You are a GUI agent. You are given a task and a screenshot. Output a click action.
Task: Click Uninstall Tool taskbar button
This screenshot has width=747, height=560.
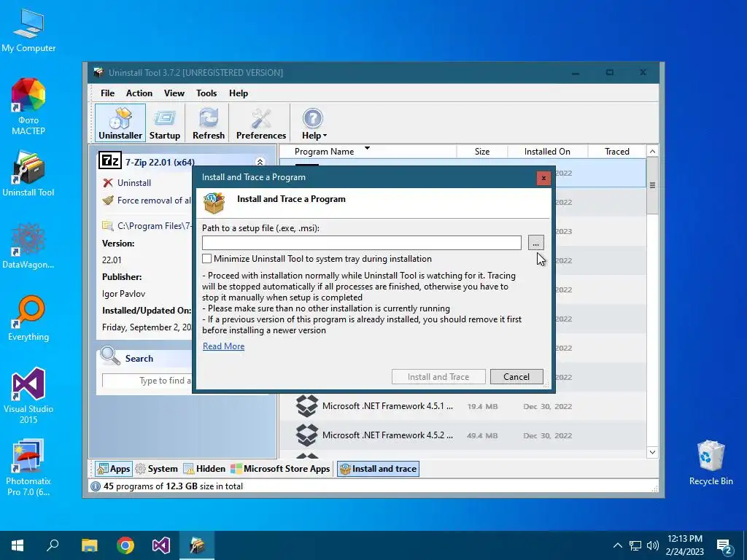click(x=197, y=545)
